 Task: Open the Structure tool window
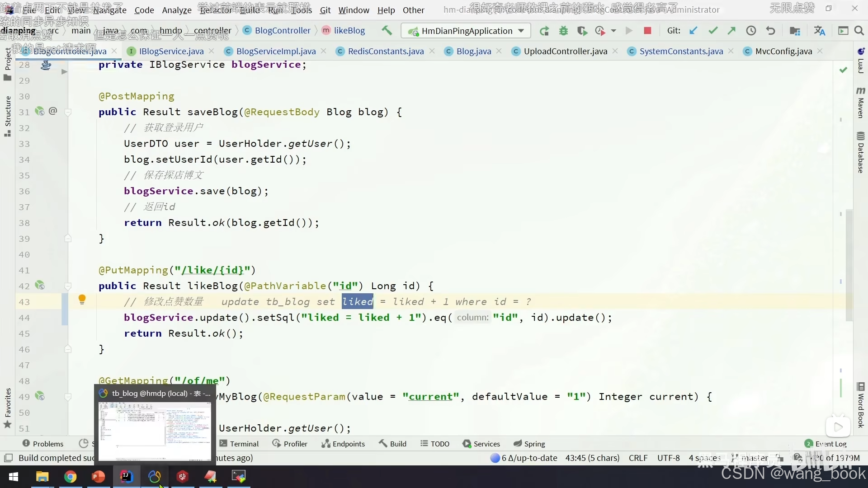pos(7,117)
